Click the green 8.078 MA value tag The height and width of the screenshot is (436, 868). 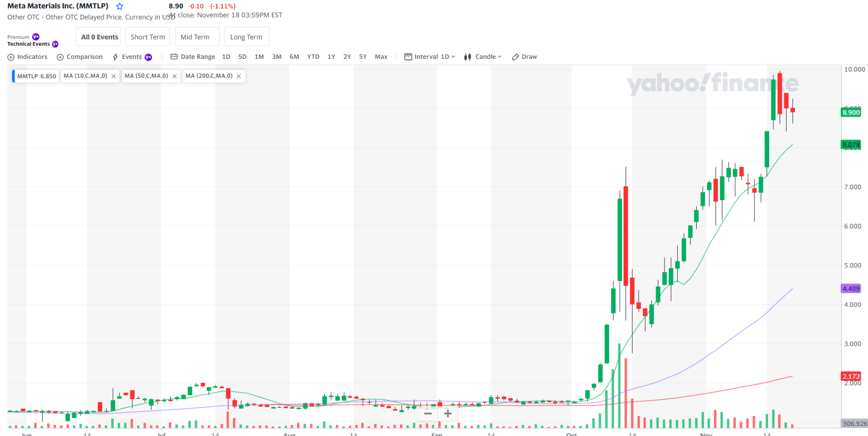point(851,145)
